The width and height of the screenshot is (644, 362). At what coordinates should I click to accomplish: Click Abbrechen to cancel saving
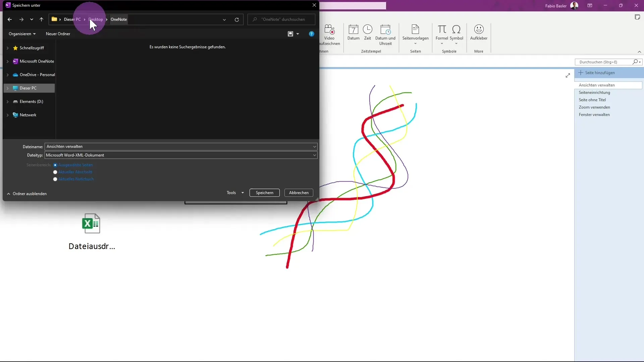(x=299, y=193)
